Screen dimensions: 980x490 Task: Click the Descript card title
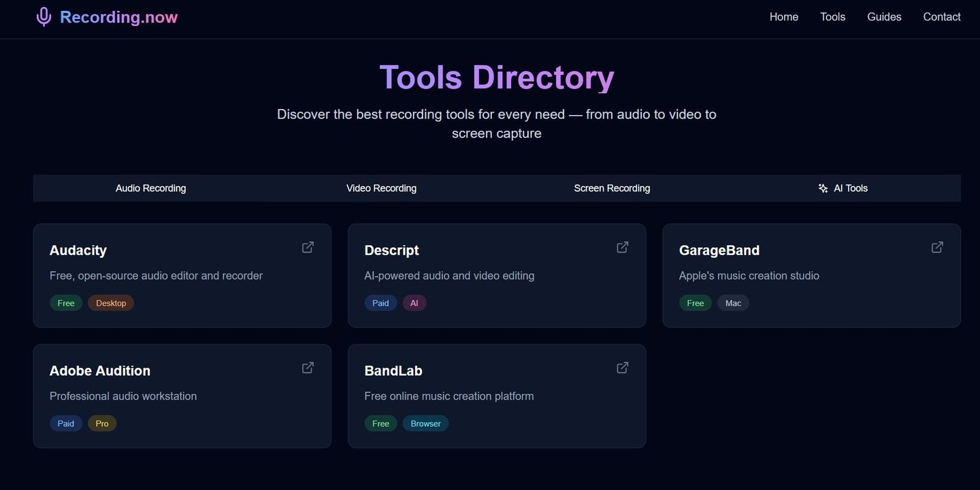coord(391,250)
